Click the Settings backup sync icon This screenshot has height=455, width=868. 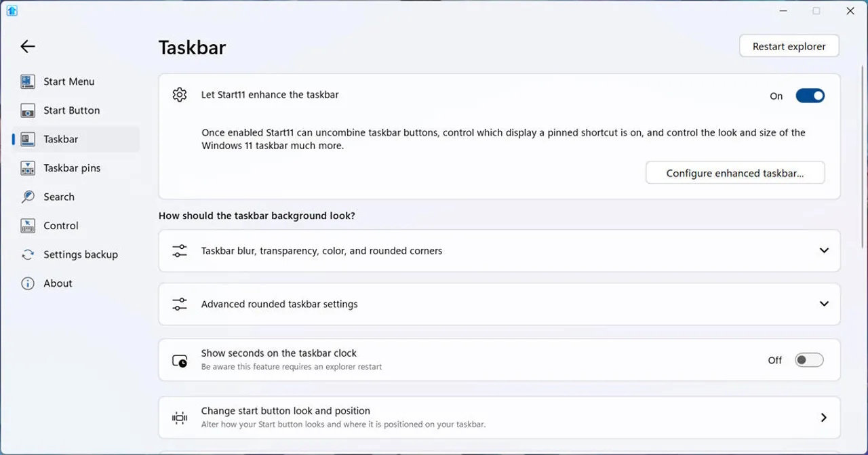(27, 254)
